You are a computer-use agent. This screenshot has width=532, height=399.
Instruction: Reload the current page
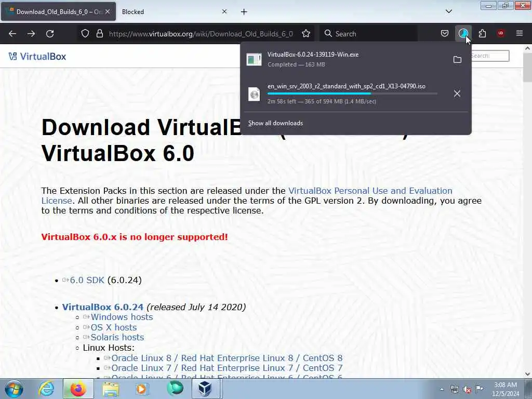click(x=50, y=34)
